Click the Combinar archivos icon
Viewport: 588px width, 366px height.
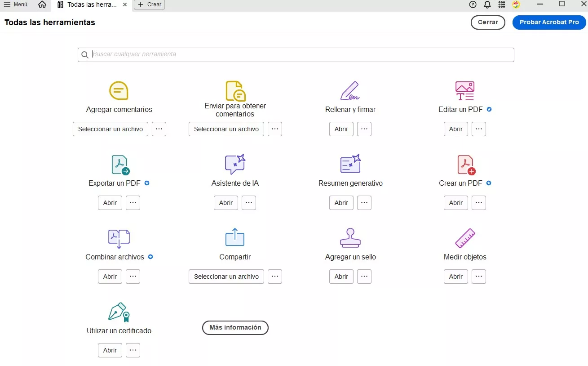[119, 238]
